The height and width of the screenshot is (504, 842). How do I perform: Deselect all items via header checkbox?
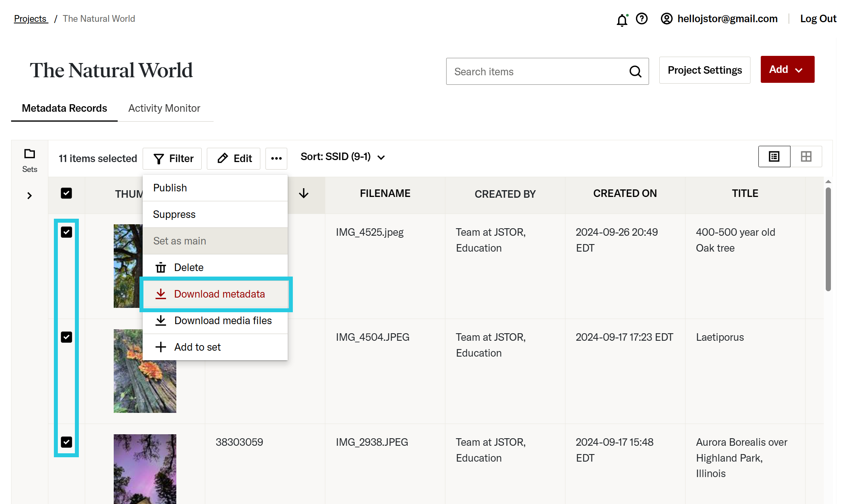(66, 193)
